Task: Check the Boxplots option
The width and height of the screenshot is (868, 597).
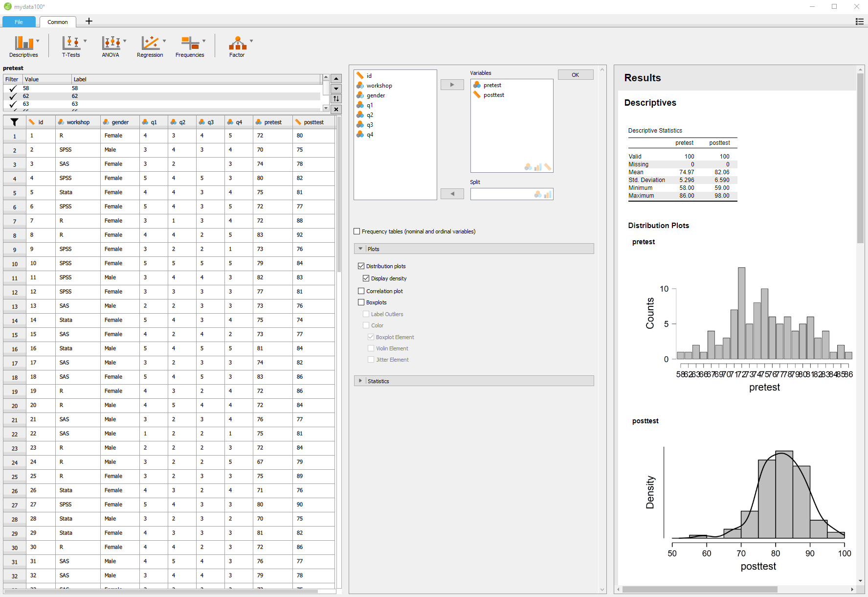Action: click(x=361, y=302)
